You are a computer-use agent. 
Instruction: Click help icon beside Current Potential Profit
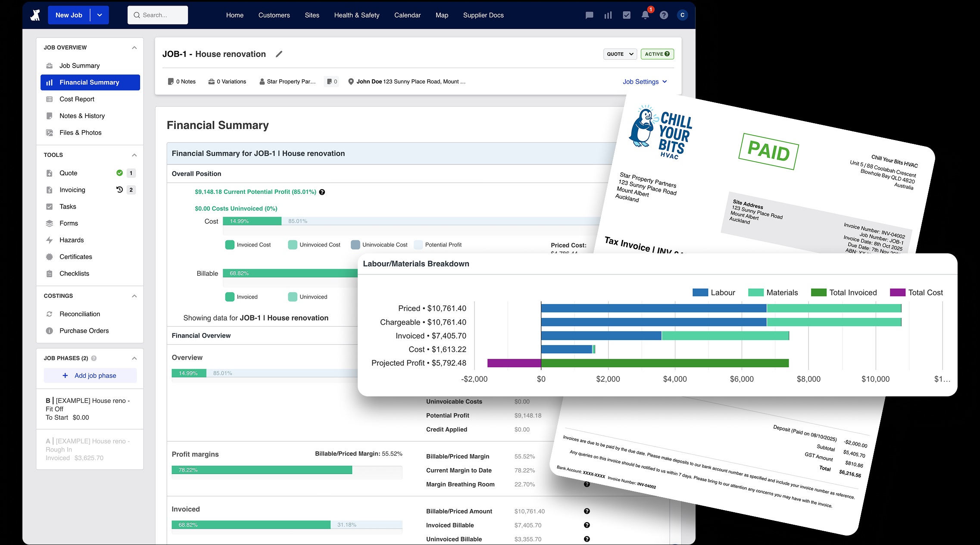click(x=322, y=192)
